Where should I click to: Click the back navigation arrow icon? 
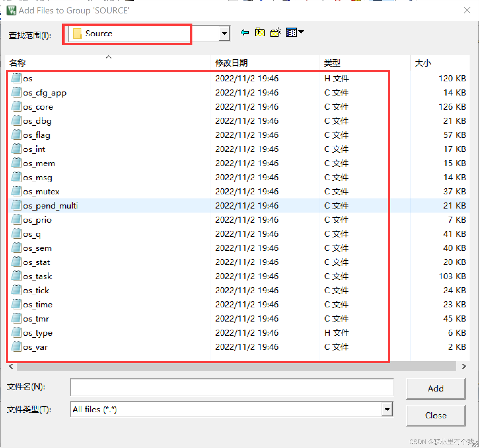[x=245, y=33]
